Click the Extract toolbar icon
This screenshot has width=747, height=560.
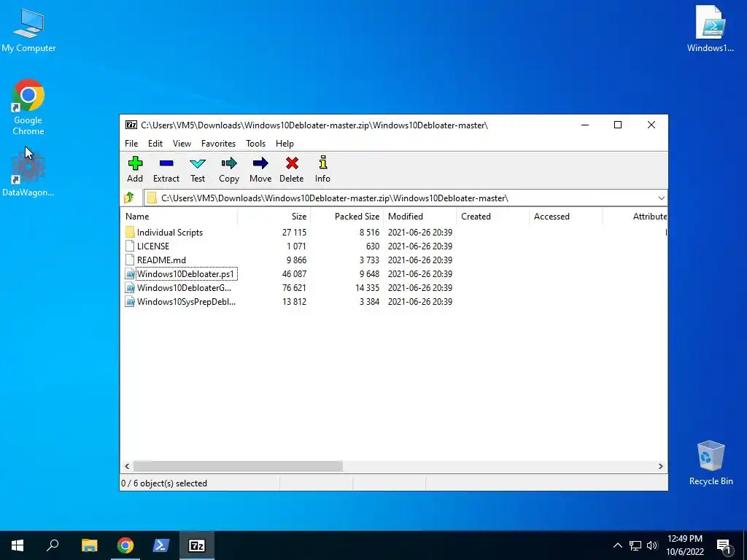(x=166, y=163)
